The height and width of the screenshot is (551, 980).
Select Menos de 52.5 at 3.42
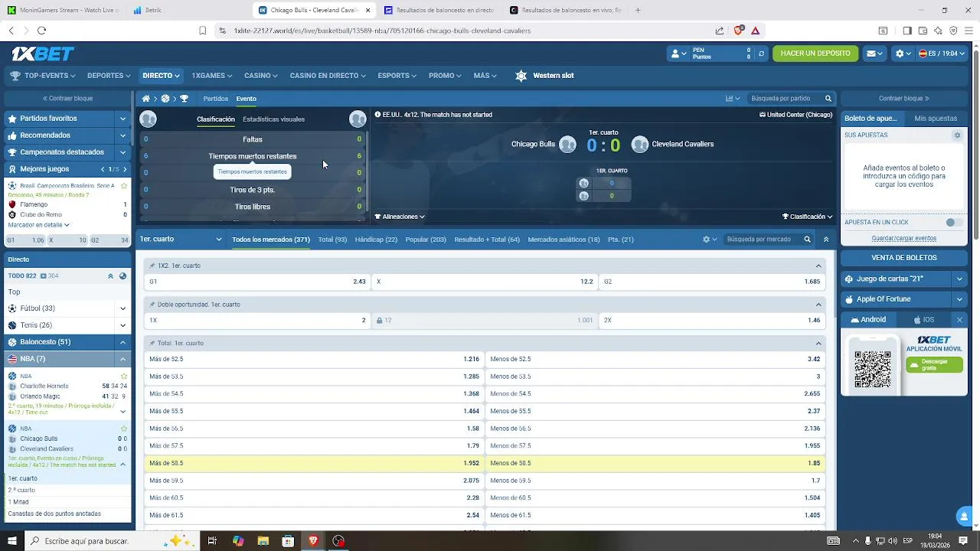coord(655,359)
